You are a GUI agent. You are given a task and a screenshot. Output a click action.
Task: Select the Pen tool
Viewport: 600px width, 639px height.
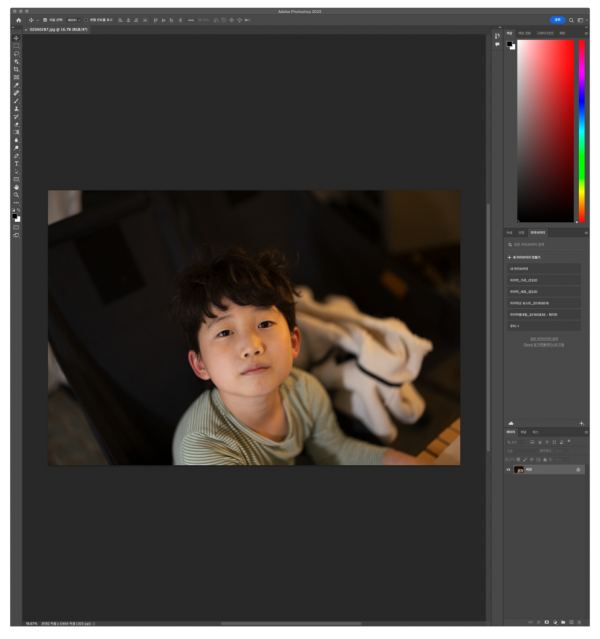pyautogui.click(x=16, y=156)
